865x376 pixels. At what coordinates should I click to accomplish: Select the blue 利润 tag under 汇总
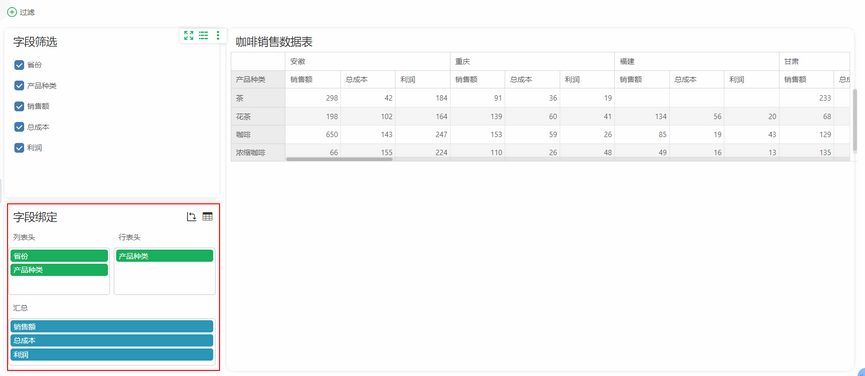pos(112,354)
